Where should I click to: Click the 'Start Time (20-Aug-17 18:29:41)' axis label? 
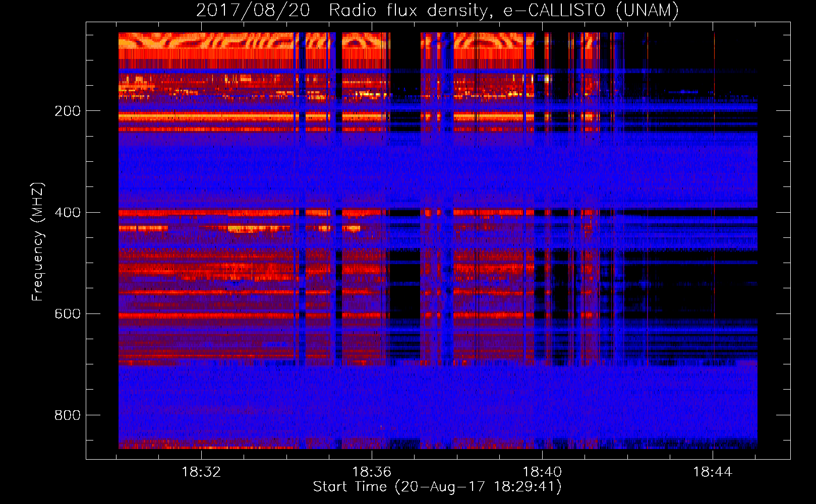(437, 487)
